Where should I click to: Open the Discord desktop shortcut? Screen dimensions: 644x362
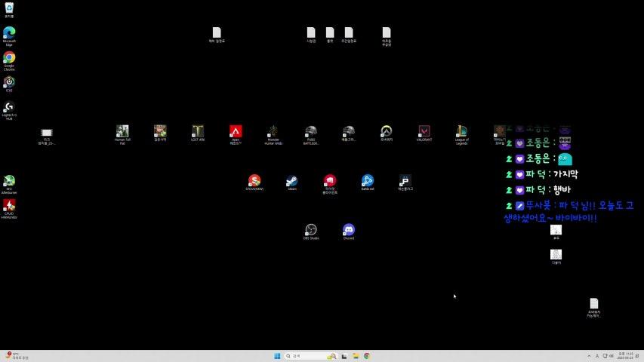tap(349, 232)
